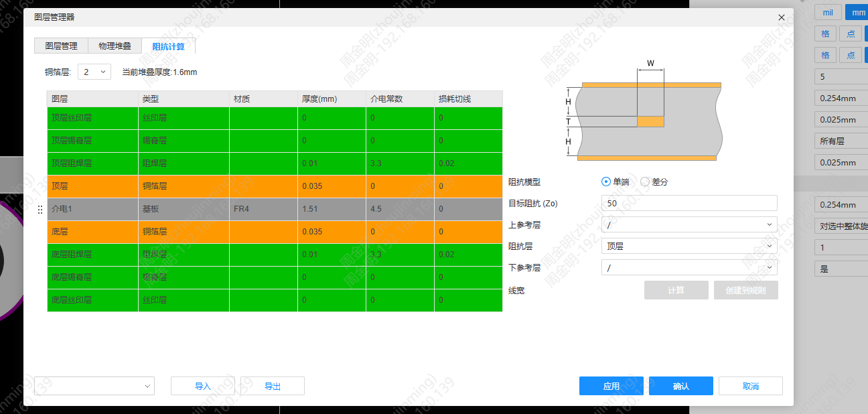Switch to the 图层管理 tab

[61, 46]
